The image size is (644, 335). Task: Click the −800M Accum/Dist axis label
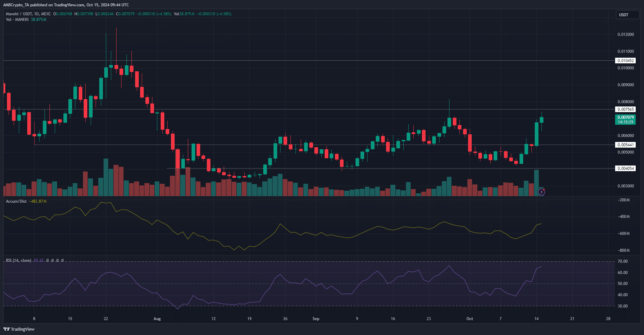click(x=624, y=250)
